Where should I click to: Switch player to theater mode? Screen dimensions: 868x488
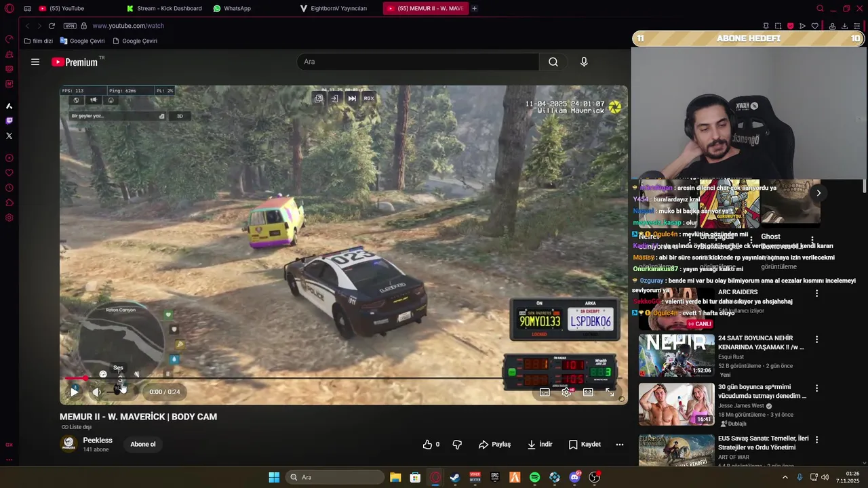(588, 392)
